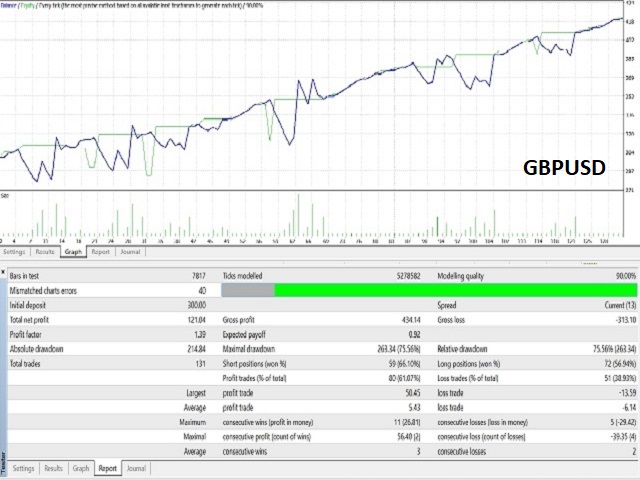Select the total trades value 131
The height and width of the screenshot is (480, 640).
point(201,363)
